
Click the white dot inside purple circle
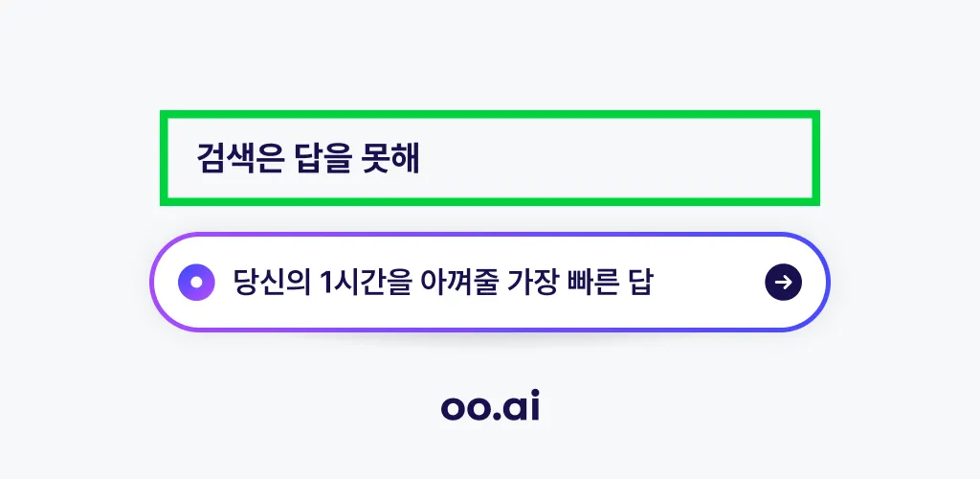(x=196, y=283)
